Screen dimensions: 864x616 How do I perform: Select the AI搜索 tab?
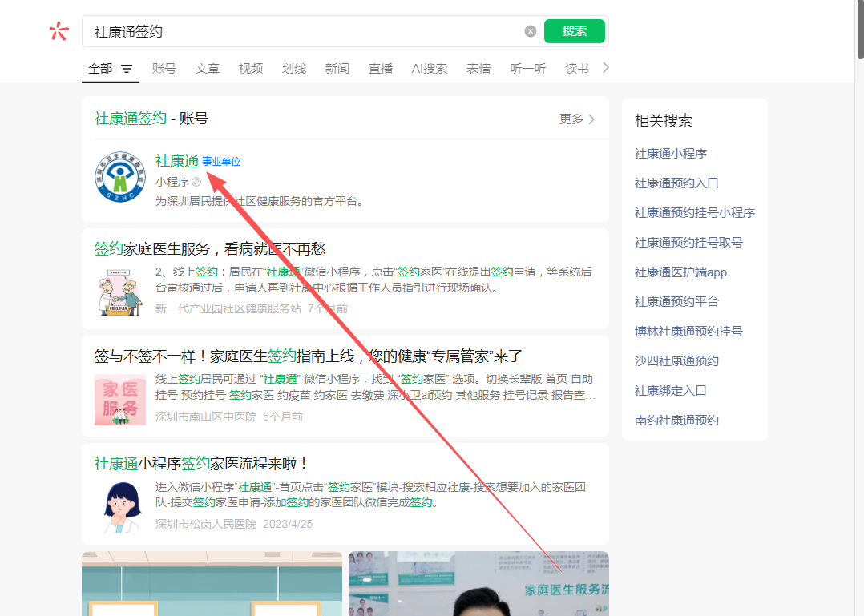[x=430, y=69]
